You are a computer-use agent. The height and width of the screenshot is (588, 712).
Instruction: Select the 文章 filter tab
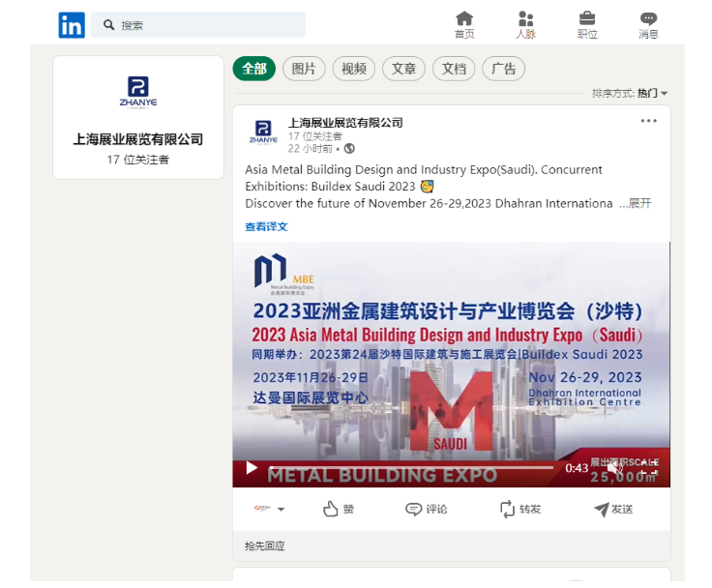click(x=403, y=69)
